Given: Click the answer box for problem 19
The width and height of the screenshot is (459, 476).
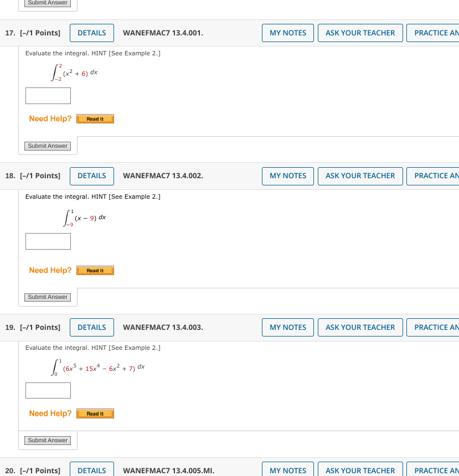Looking at the screenshot, I should pos(48,390).
